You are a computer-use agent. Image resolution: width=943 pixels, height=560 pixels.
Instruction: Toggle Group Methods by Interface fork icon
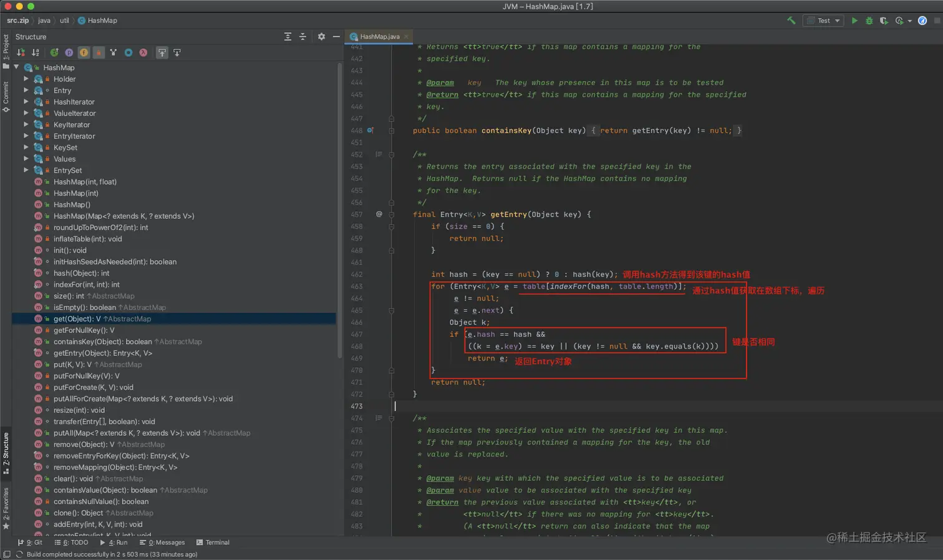click(x=114, y=52)
